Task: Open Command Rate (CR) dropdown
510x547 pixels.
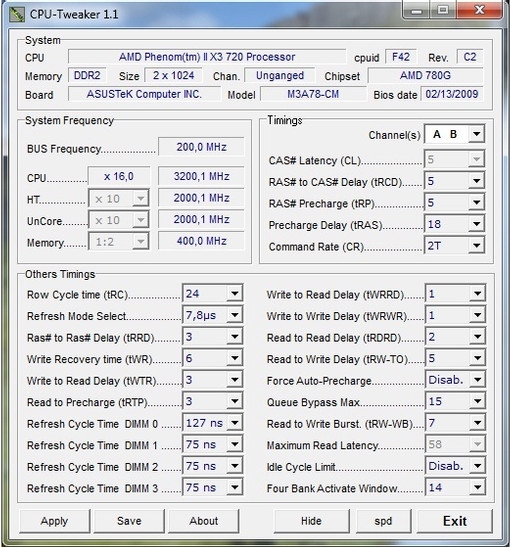Action: click(454, 246)
